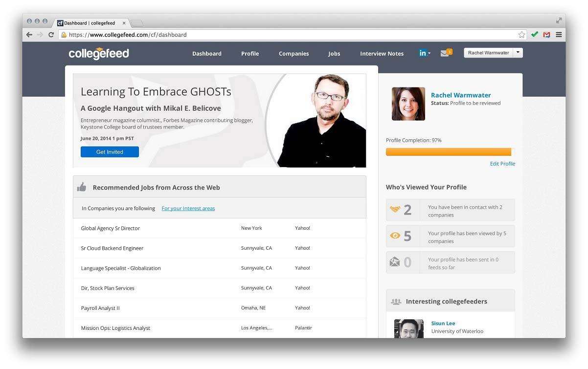Click the Omaha, NE location cell
This screenshot has width=588, height=369.
pos(253,308)
